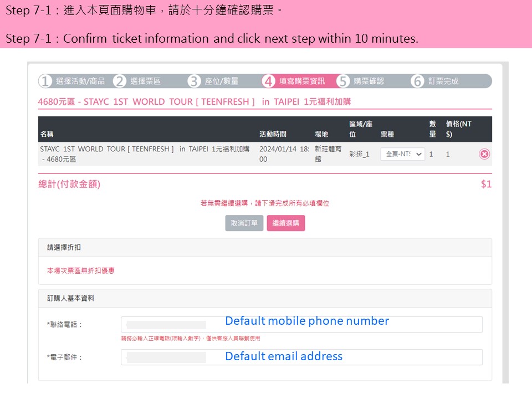Viewport: 532px width, 399px height.
Task: Click the 繼續選購 continue shopping button
Action: tap(286, 223)
